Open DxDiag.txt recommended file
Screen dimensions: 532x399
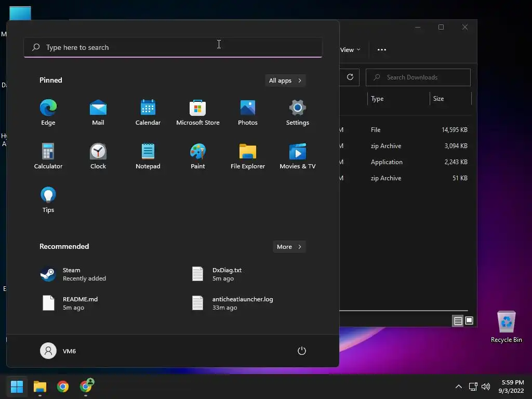(x=217, y=274)
